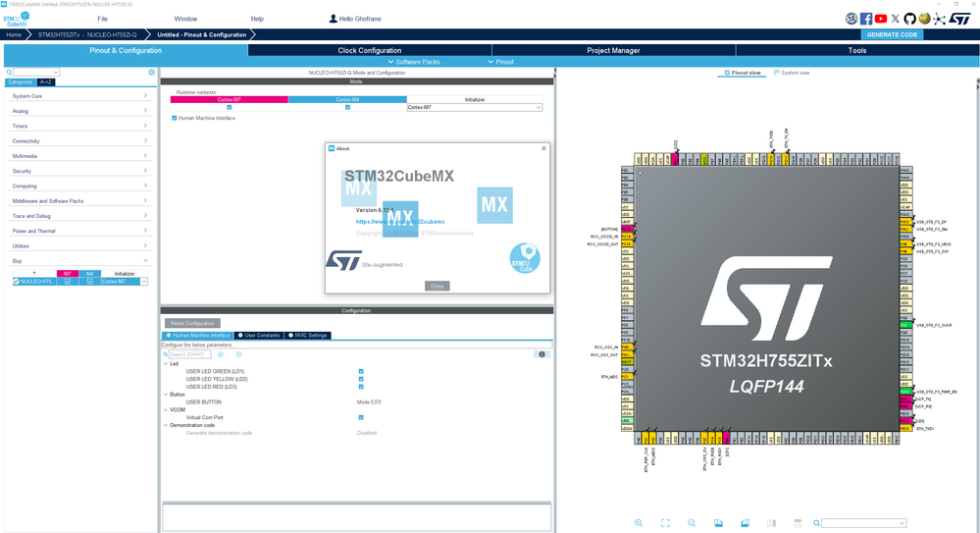Expand the Middleware and Software Packs category
Viewport: 980px width, 533px height.
[x=79, y=201]
